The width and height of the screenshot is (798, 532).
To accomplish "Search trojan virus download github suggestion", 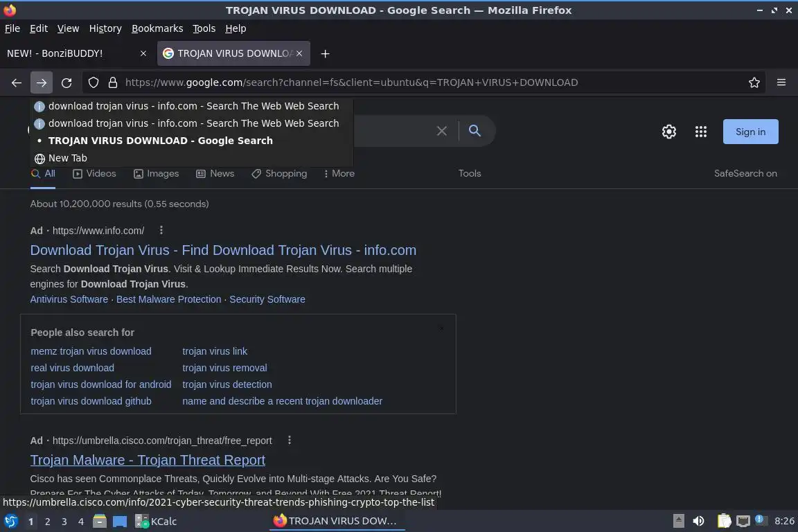I will click(91, 401).
